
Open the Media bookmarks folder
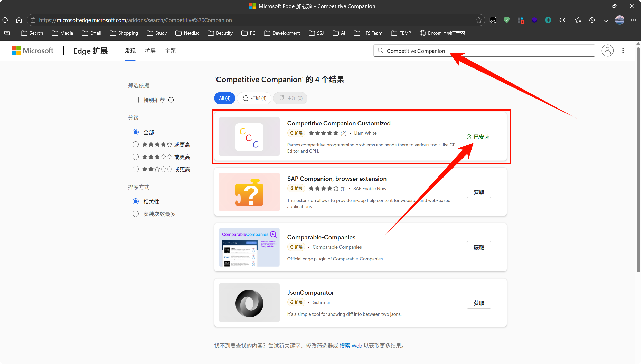[62, 33]
